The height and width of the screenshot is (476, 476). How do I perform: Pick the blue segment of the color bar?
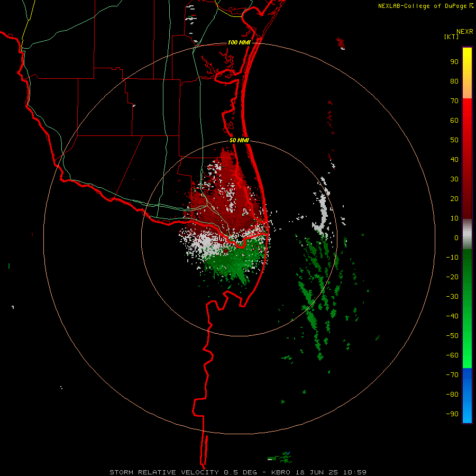[467, 396]
